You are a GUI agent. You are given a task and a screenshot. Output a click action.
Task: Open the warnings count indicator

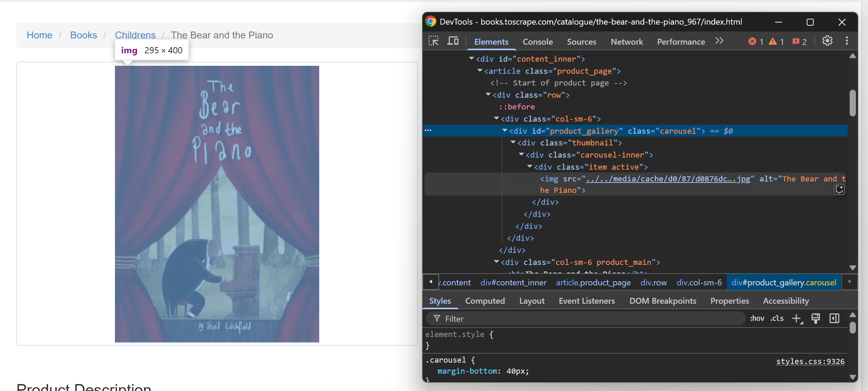point(776,42)
